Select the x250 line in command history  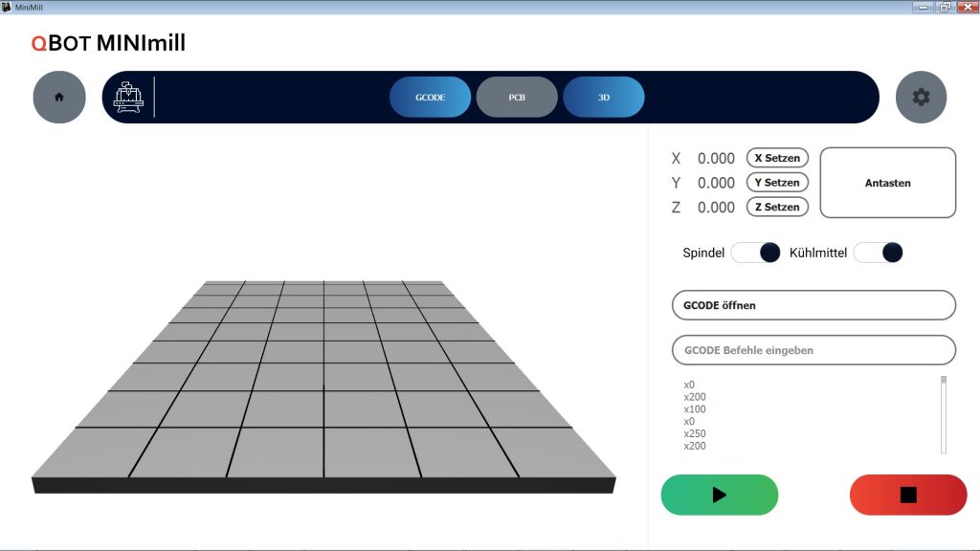pos(695,433)
